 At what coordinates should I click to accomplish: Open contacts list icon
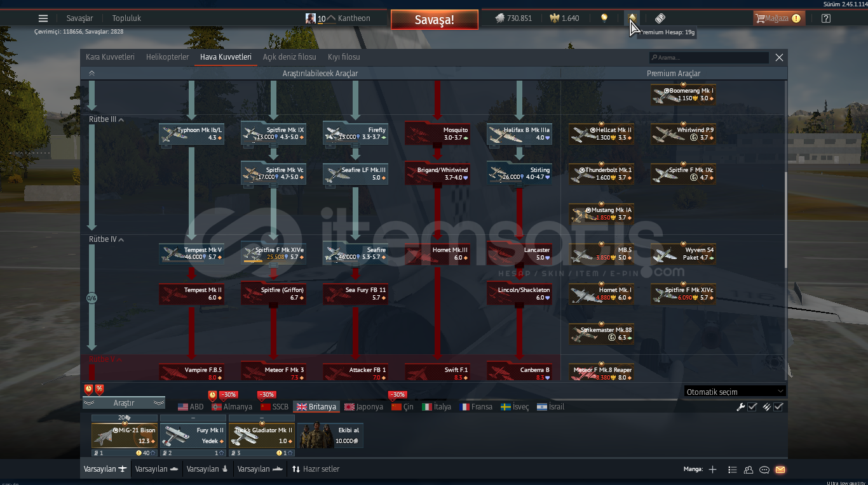749,470
